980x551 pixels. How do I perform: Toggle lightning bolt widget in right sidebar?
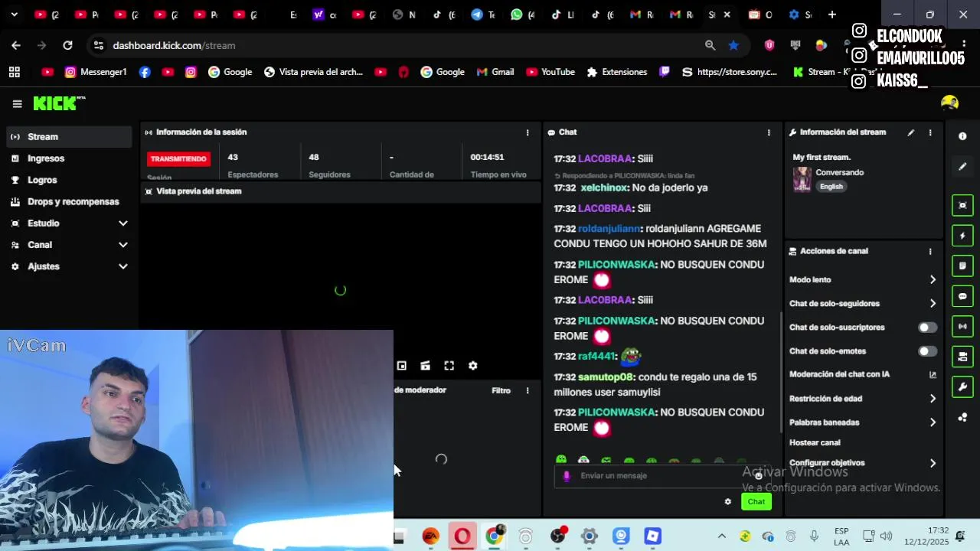[962, 236]
